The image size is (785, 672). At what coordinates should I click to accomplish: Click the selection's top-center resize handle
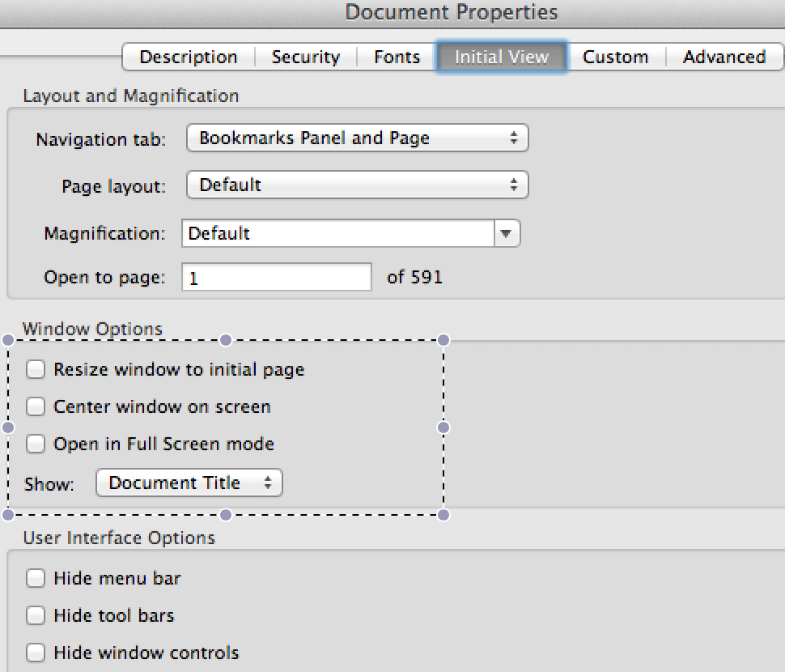pyautogui.click(x=226, y=340)
